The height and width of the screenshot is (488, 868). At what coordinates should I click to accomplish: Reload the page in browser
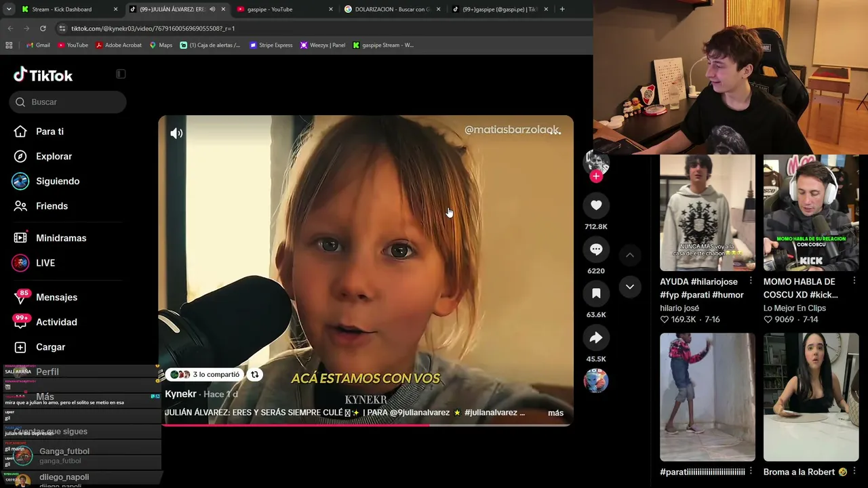pyautogui.click(x=43, y=28)
